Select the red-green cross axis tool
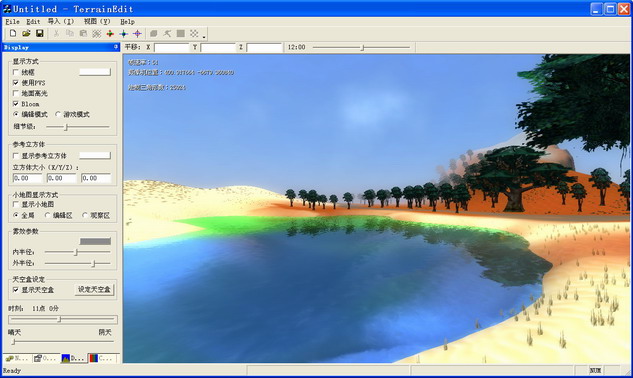Viewport: 633px width, 378px height. click(110, 34)
